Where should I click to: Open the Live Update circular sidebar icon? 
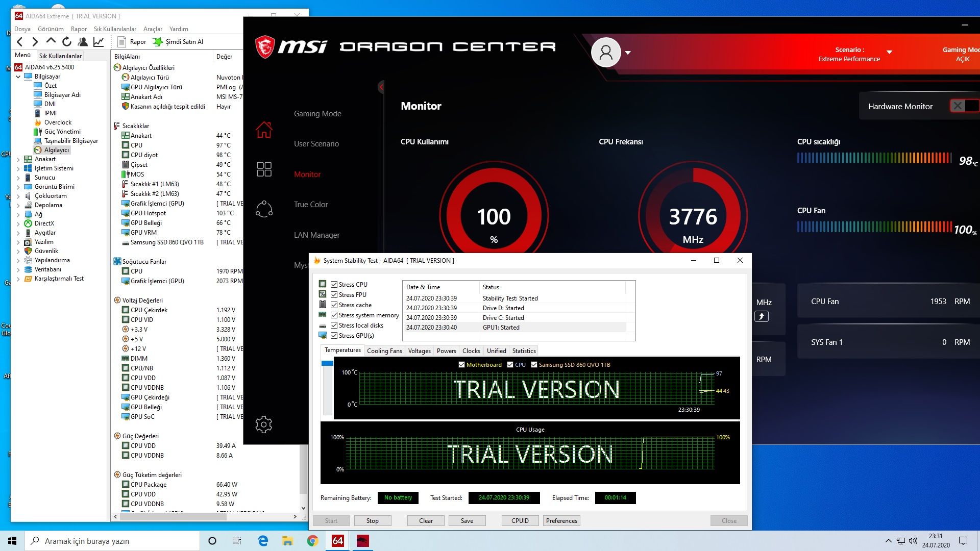264,209
